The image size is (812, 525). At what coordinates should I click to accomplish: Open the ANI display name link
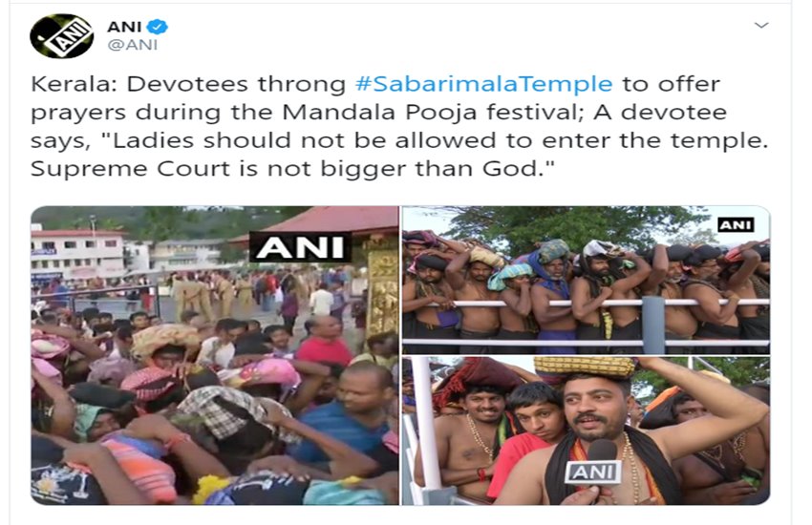click(x=124, y=27)
